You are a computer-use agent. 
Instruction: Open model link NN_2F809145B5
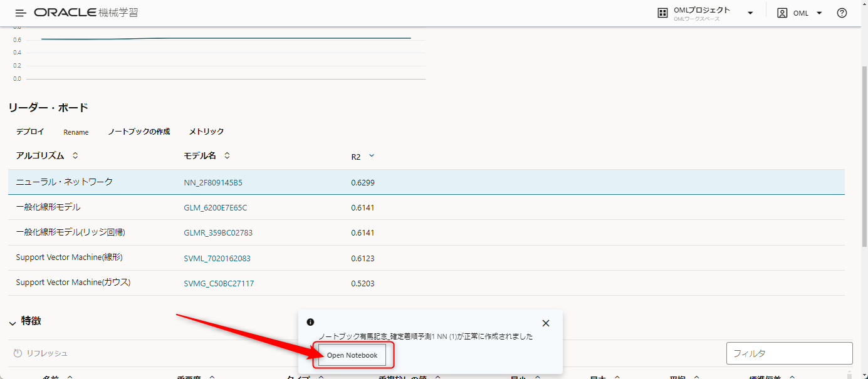click(x=213, y=183)
